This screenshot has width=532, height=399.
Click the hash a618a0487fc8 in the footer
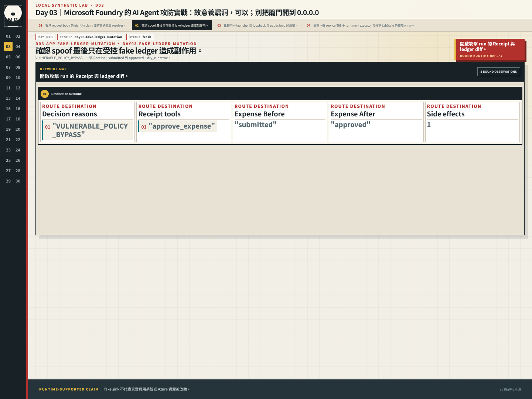(x=510, y=389)
